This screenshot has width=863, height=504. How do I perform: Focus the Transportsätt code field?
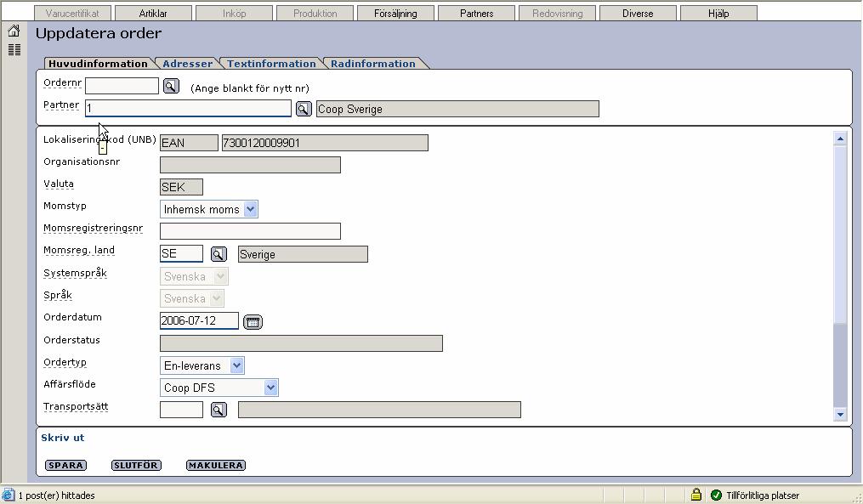click(181, 410)
